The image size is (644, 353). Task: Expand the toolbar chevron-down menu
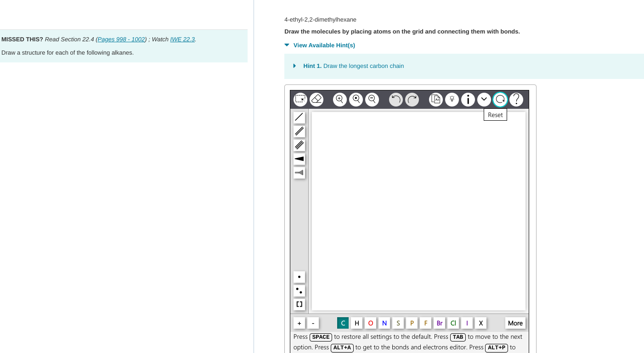(x=484, y=99)
